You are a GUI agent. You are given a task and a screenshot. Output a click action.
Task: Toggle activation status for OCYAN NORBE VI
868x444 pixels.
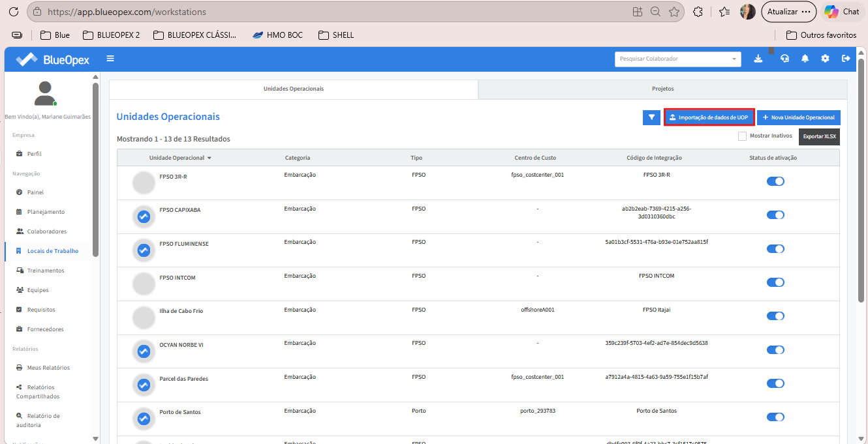tap(775, 349)
